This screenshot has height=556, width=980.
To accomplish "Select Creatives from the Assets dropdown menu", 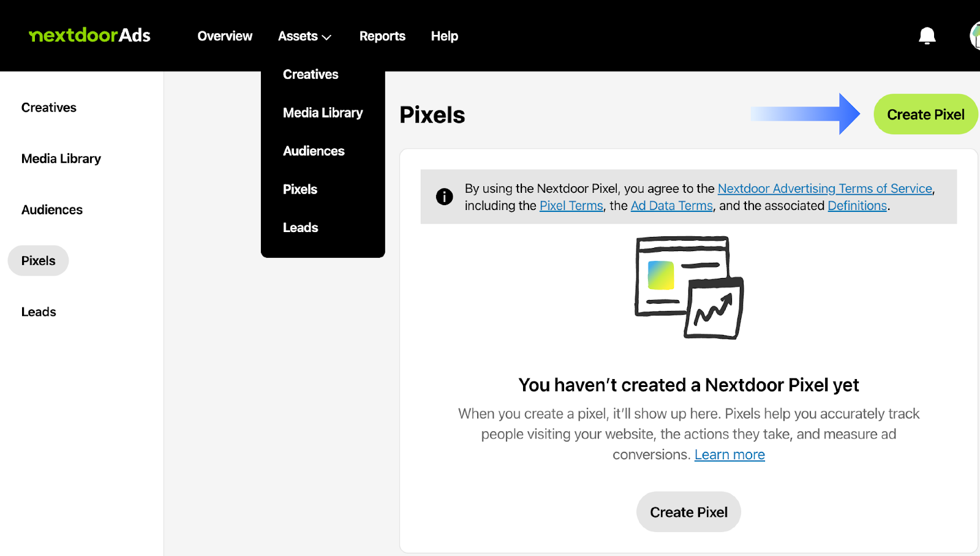I will [x=311, y=75].
